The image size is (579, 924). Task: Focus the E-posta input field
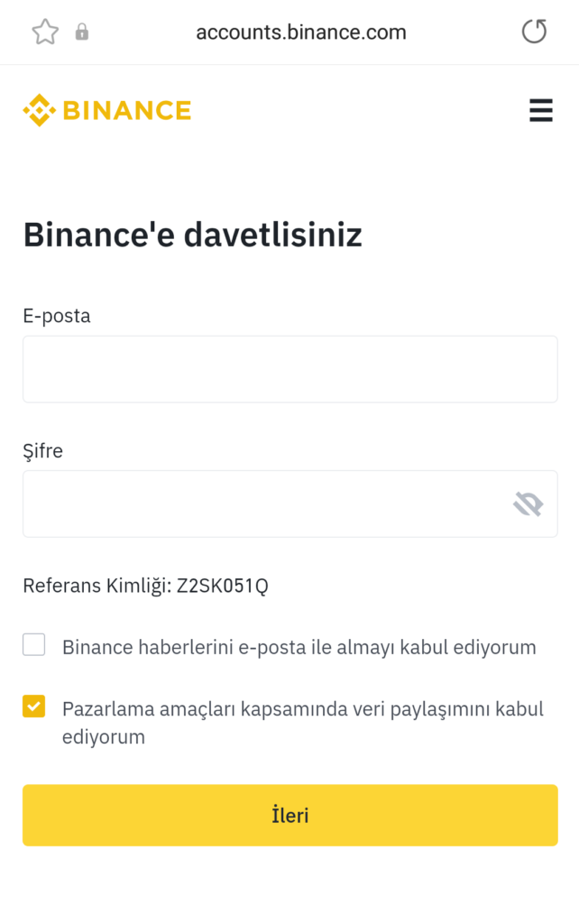click(x=289, y=369)
